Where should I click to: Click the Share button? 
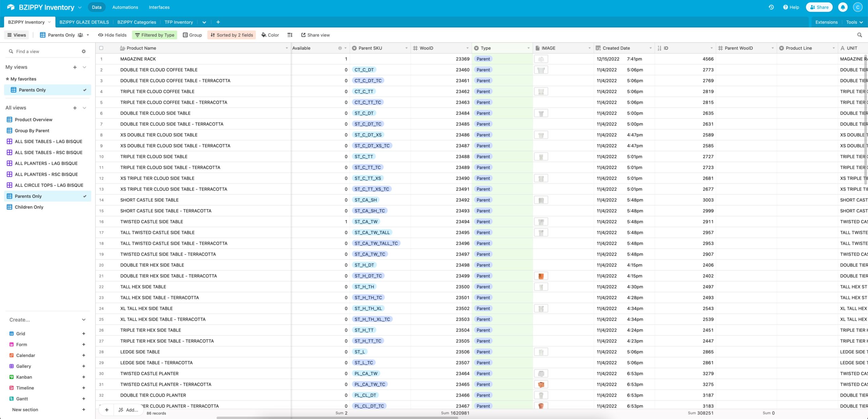click(x=819, y=7)
